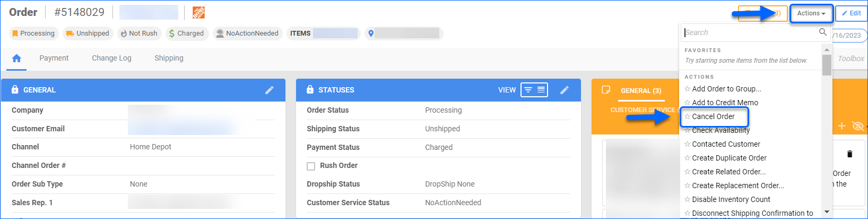Star Cancel Order as a favorite
The width and height of the screenshot is (868, 219).
(687, 116)
